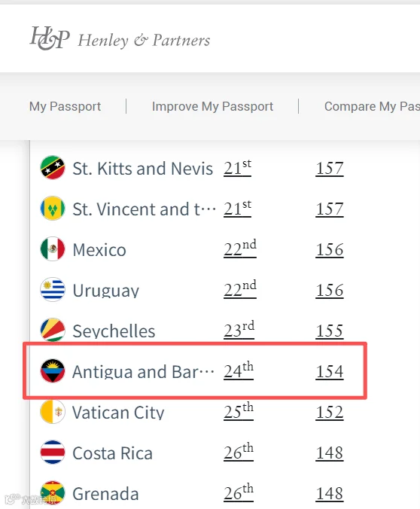Open the My Passport tab
Screen dimensions: 420x509
65,106
